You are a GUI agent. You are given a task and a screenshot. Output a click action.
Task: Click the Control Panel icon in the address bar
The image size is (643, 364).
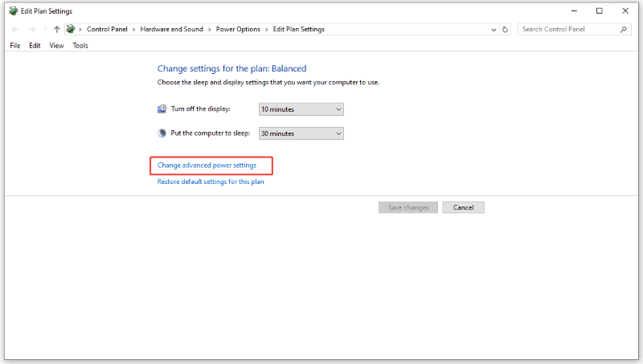tap(71, 29)
